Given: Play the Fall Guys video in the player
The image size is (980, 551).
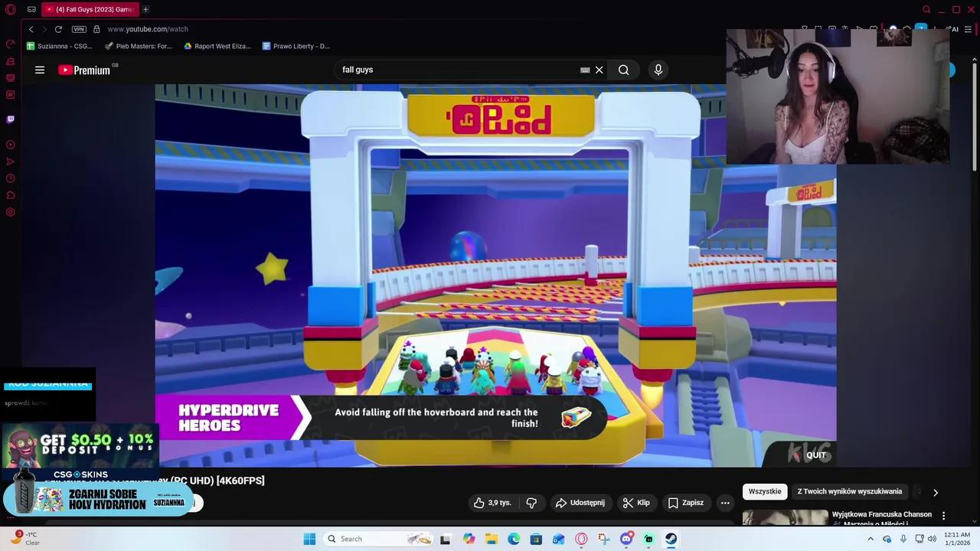Looking at the screenshot, I should pos(495,275).
